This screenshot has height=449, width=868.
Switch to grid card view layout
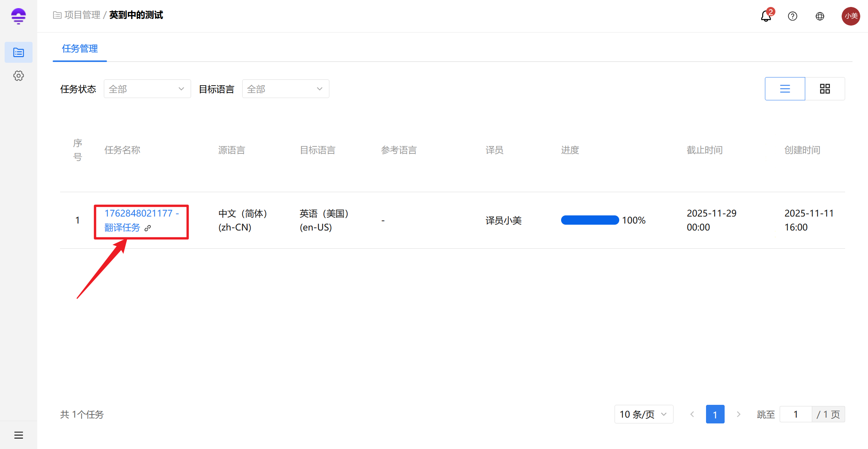pyautogui.click(x=825, y=89)
